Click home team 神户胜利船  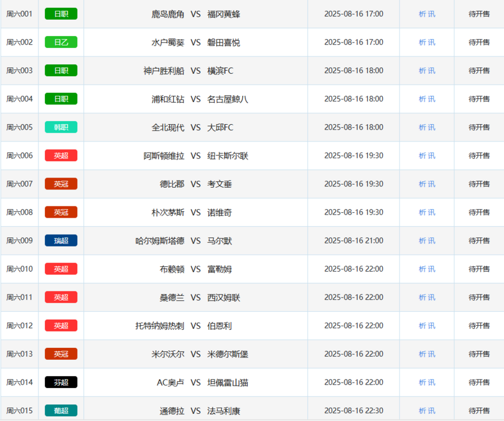[164, 71]
